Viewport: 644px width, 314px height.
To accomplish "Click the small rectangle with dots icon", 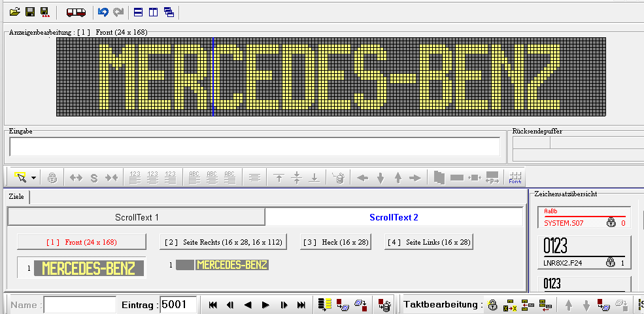I will [475, 178].
